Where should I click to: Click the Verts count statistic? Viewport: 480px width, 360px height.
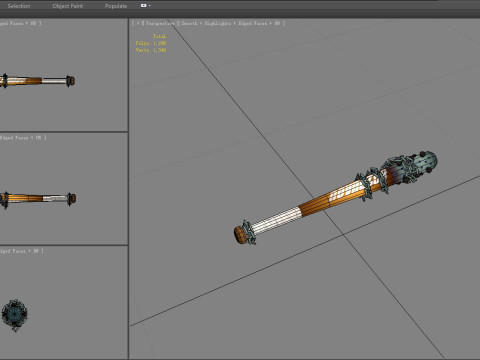(151, 50)
